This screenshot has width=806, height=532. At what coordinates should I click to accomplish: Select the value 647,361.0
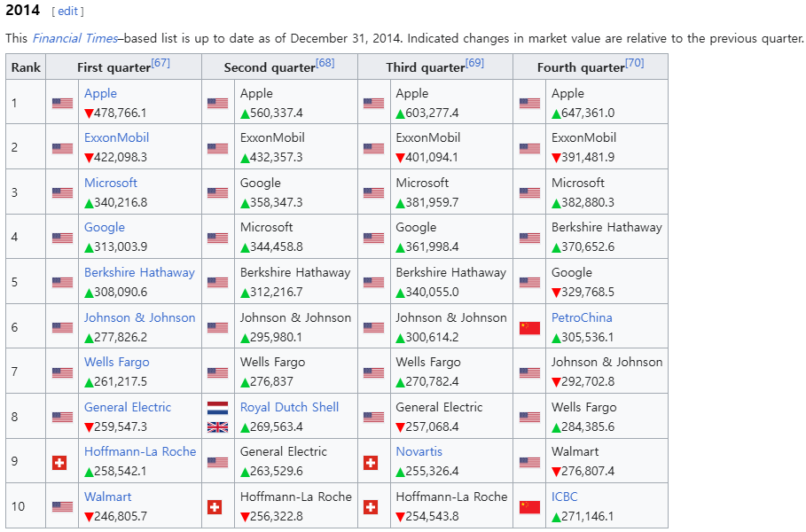pos(588,113)
